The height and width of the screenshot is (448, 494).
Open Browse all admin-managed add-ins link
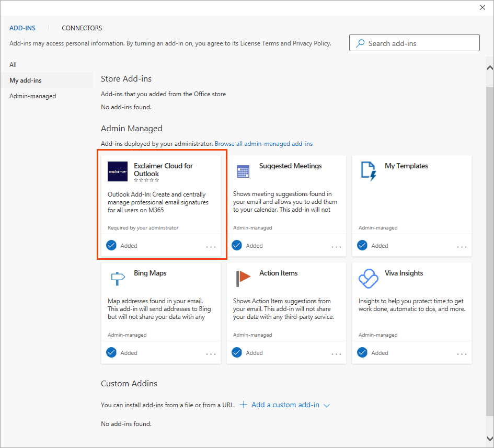263,144
